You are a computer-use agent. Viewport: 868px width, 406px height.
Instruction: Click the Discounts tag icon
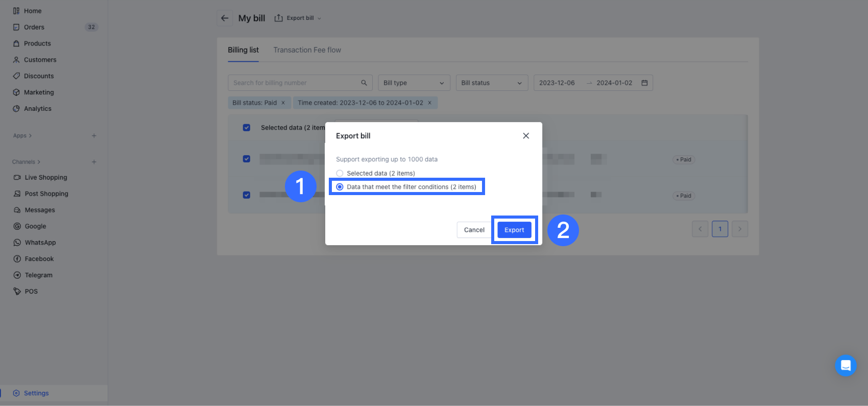click(16, 76)
